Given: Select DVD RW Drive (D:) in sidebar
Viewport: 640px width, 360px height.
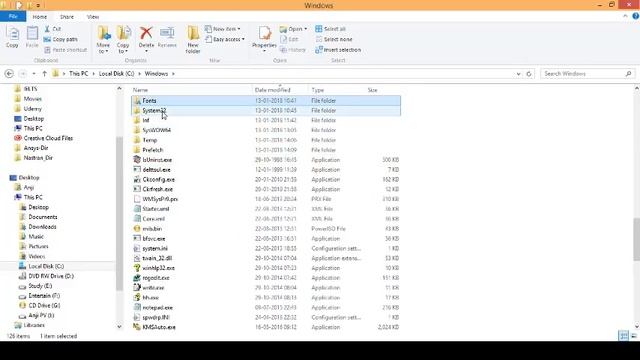Looking at the screenshot, I should click(46, 276).
